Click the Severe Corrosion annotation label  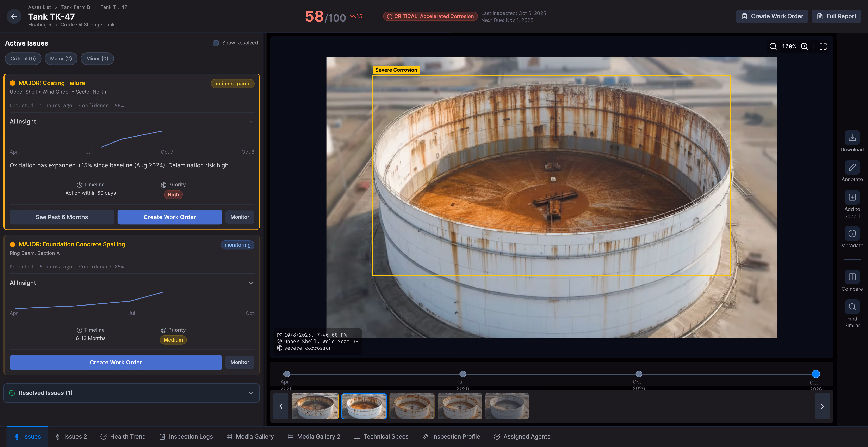(x=396, y=70)
